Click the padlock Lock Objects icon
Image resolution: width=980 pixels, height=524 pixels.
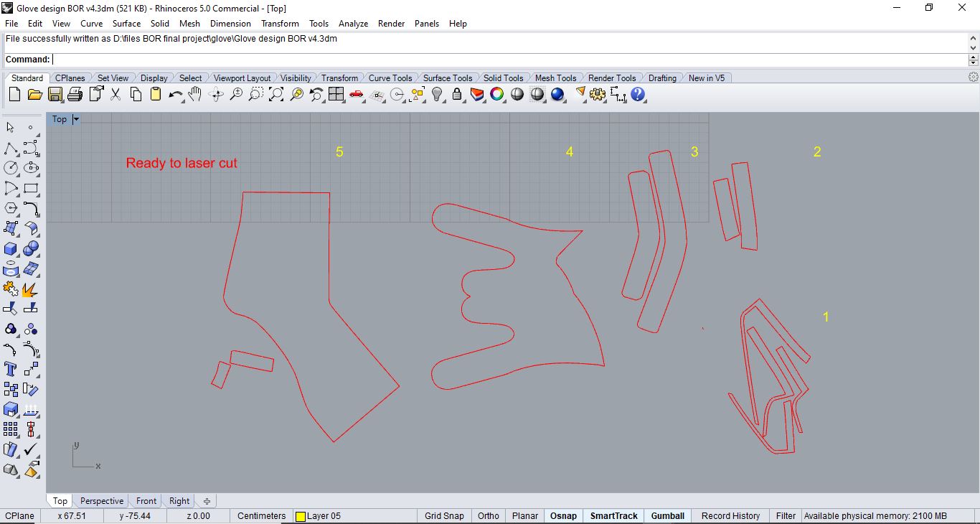coord(457,94)
